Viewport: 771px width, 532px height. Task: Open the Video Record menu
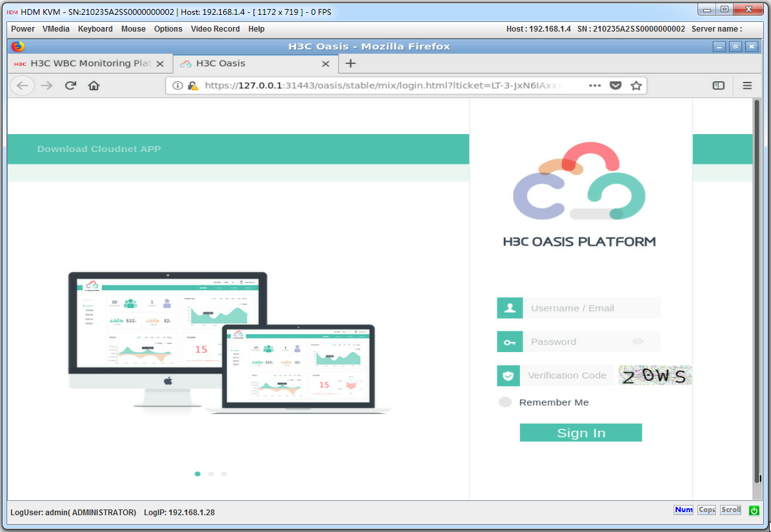coord(215,29)
